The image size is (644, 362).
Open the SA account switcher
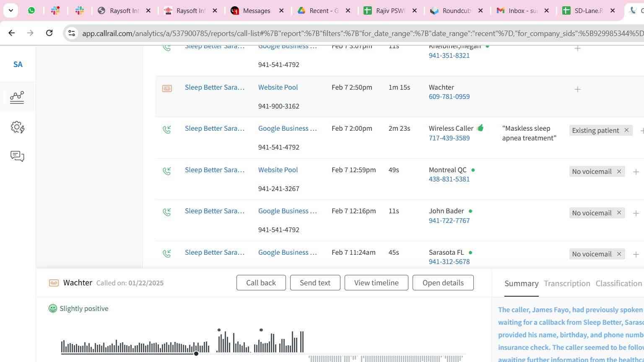(18, 65)
